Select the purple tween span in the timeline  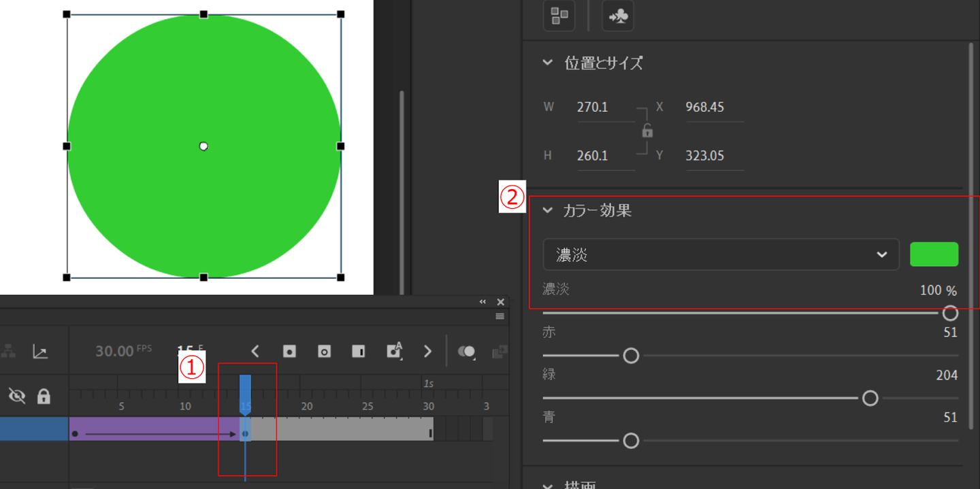(154, 429)
